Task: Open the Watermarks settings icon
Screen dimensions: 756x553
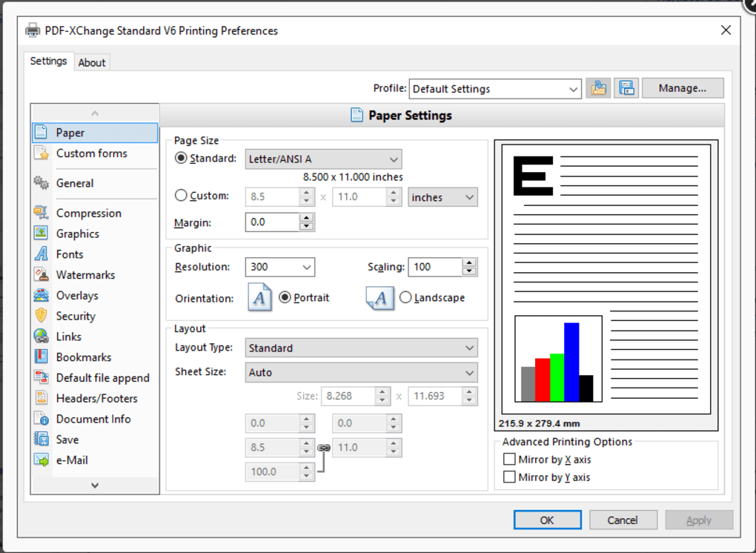Action: tap(42, 275)
